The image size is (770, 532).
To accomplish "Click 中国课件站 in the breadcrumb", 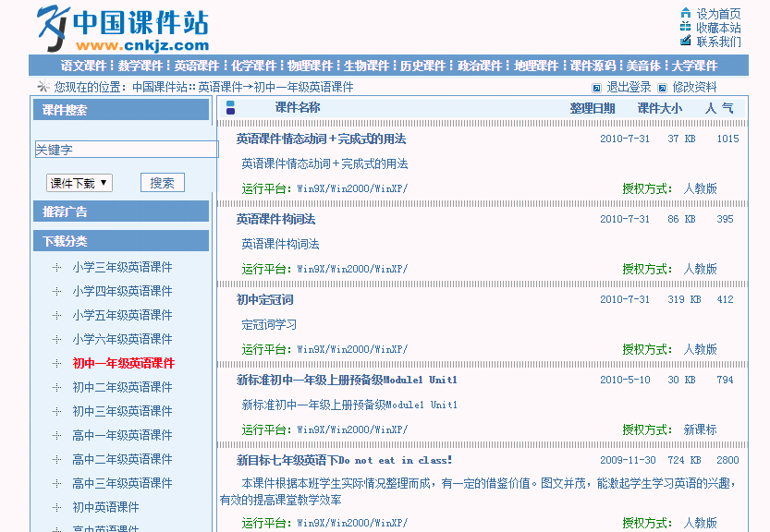I will tap(160, 88).
